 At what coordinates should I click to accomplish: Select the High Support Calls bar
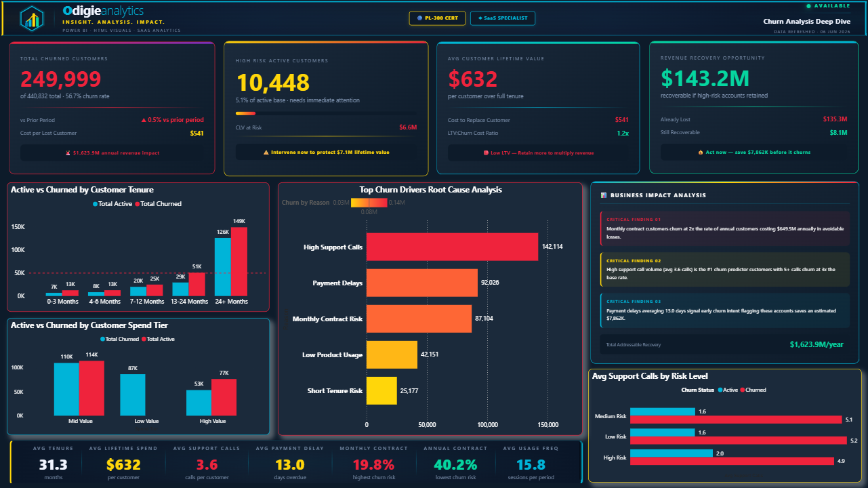pos(453,247)
